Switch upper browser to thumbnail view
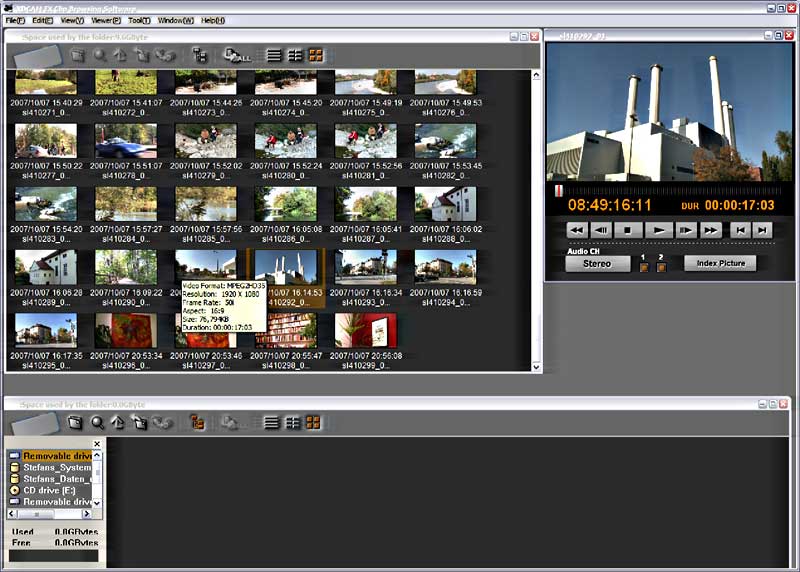800x572 pixels. pos(315,56)
